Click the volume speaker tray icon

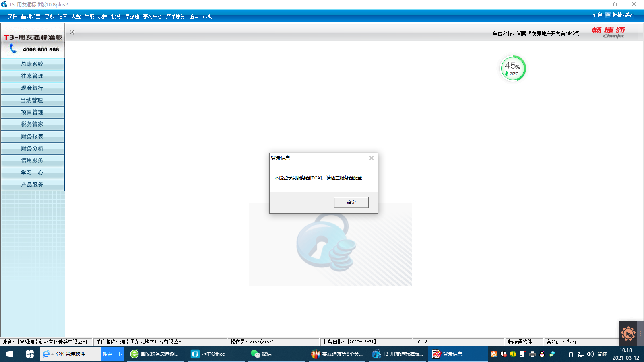pos(590,354)
